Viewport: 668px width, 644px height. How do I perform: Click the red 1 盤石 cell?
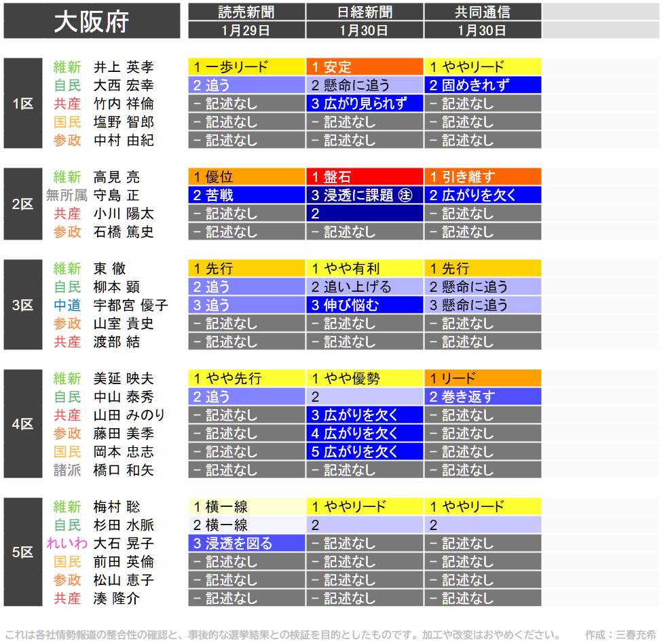tap(365, 177)
